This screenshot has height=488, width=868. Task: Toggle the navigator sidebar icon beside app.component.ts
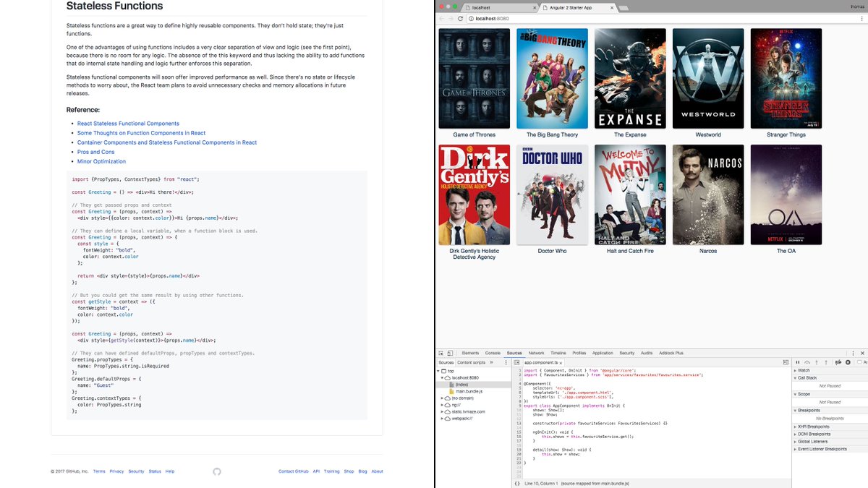click(x=516, y=362)
